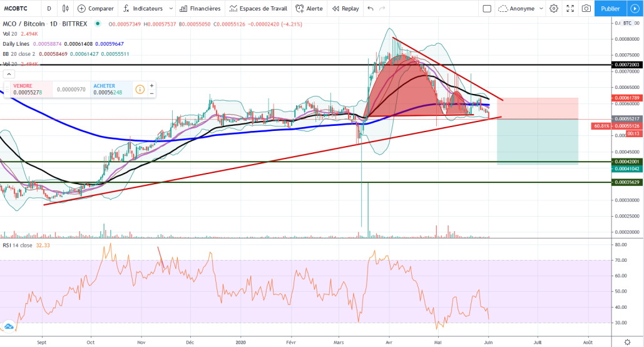
Task: Redo the last chart action
Action: tap(382, 8)
